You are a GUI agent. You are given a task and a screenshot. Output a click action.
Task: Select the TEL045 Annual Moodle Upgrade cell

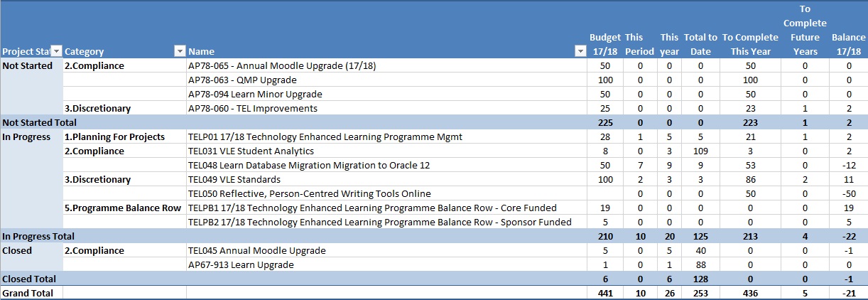click(x=256, y=250)
